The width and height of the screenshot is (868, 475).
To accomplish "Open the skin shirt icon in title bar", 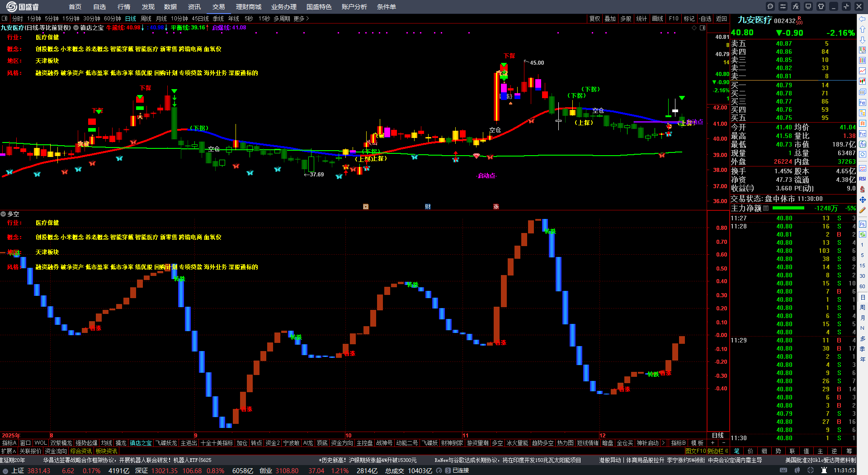I will 821,6.
